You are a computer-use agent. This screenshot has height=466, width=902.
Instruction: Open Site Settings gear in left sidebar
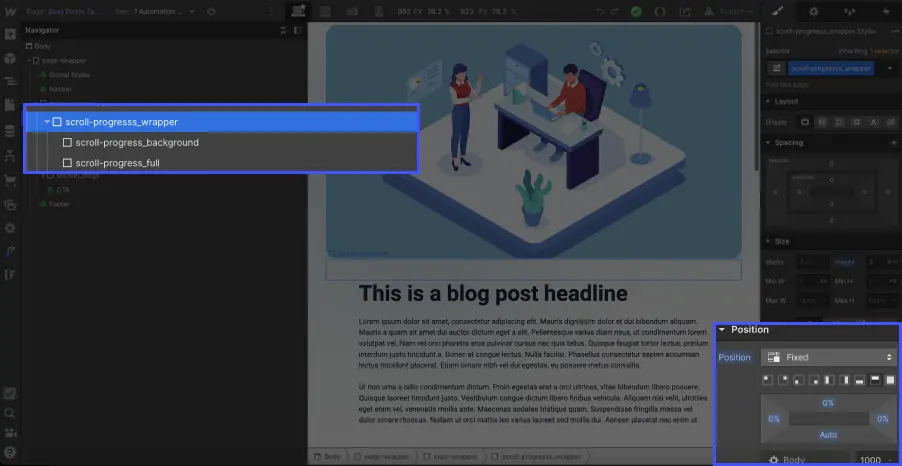[x=9, y=228]
